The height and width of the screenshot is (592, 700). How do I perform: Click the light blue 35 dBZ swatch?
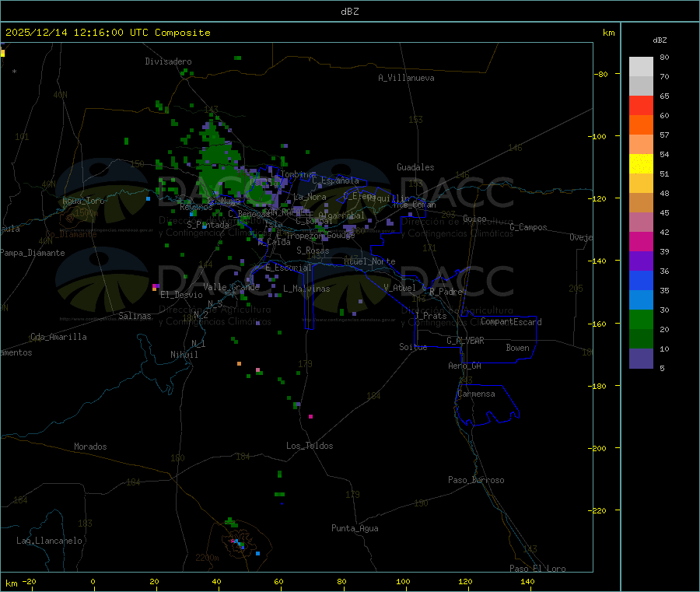(x=641, y=300)
